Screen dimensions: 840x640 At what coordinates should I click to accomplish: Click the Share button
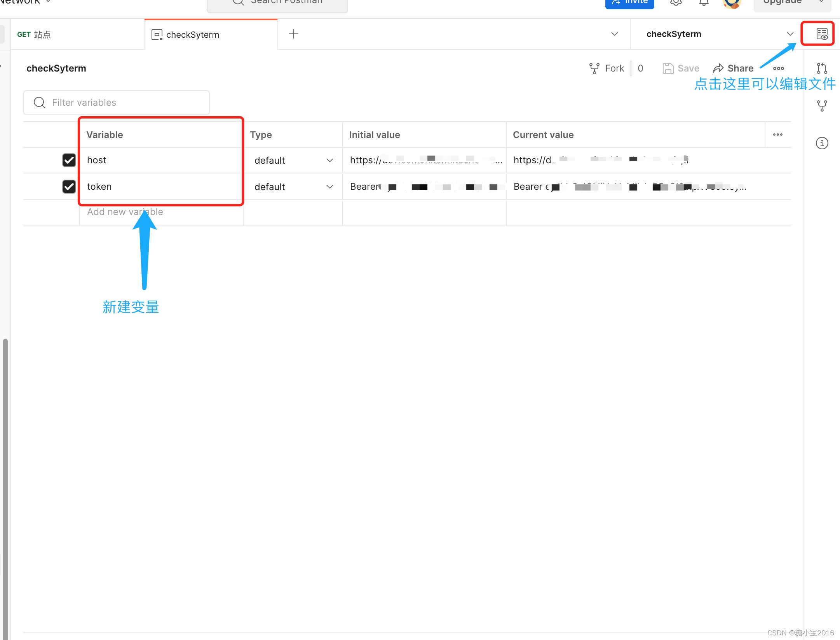(733, 68)
